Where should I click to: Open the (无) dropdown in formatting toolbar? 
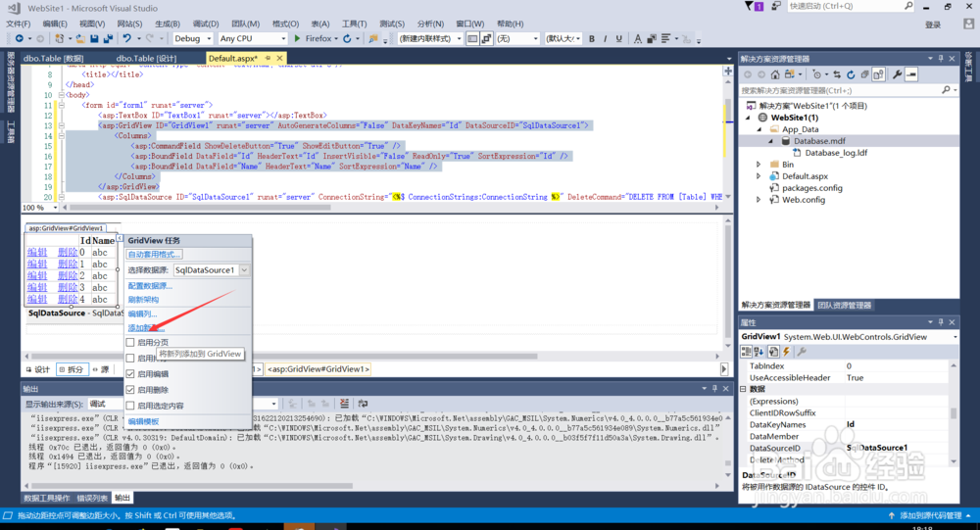pyautogui.click(x=517, y=39)
